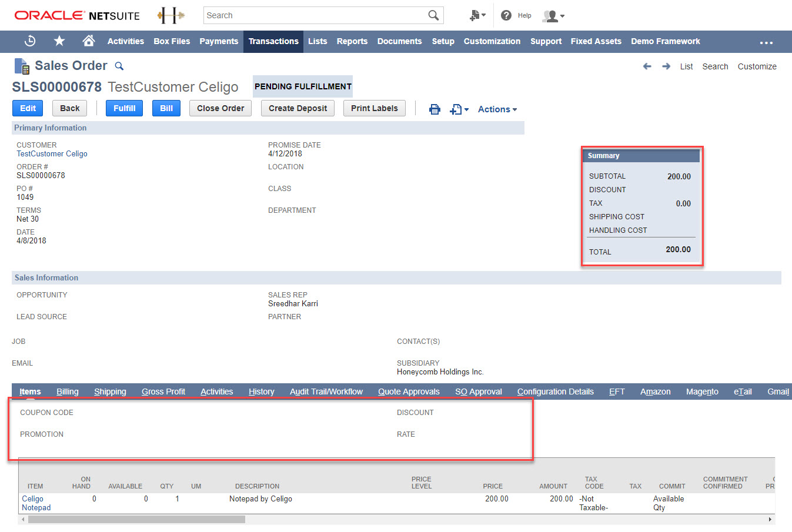This screenshot has height=532, width=792.
Task: Expand the Actions dropdown
Action: pyautogui.click(x=497, y=109)
